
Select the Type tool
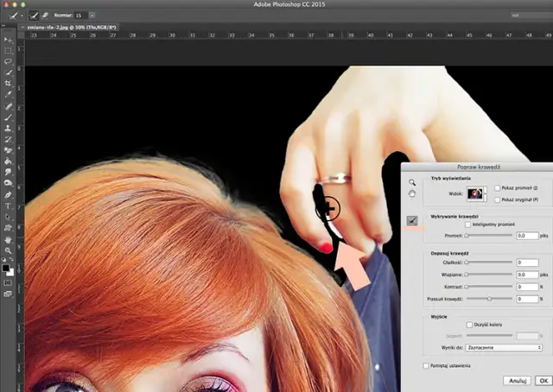[8, 205]
